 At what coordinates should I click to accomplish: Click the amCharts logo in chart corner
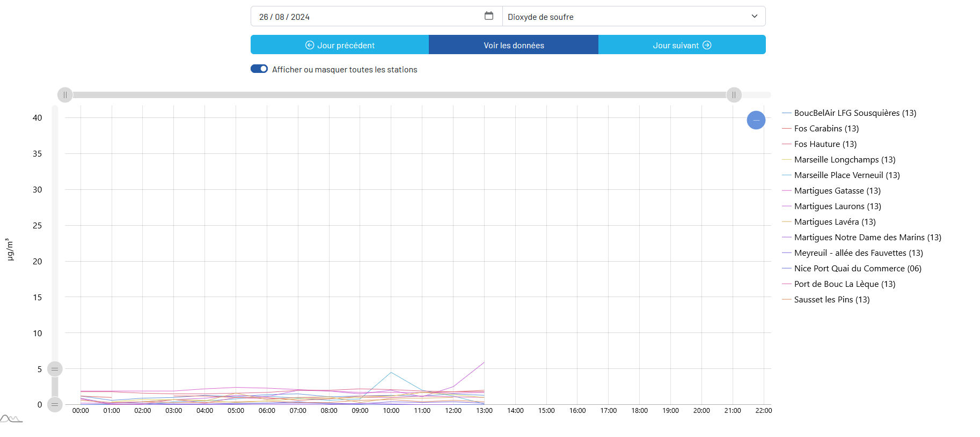(x=11, y=419)
